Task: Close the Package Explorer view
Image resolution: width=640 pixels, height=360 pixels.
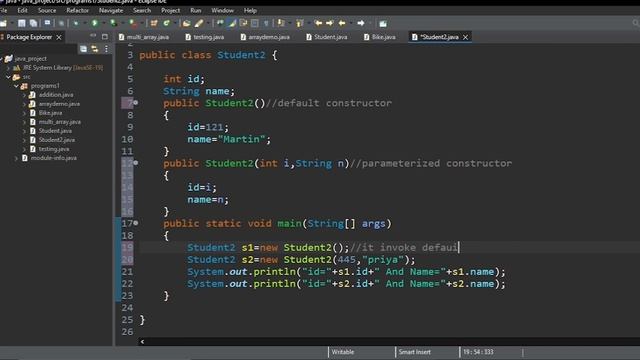Action: click(59, 37)
